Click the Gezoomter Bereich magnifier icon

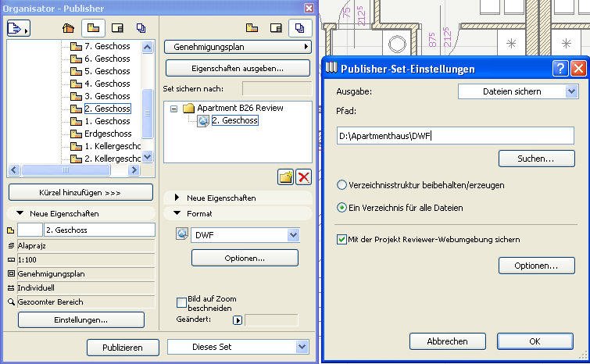coord(11,302)
